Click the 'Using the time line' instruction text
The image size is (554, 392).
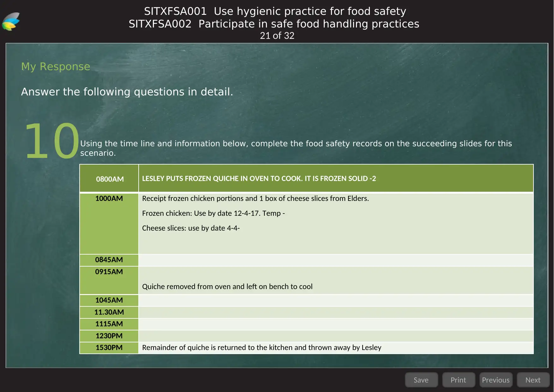[x=296, y=148]
